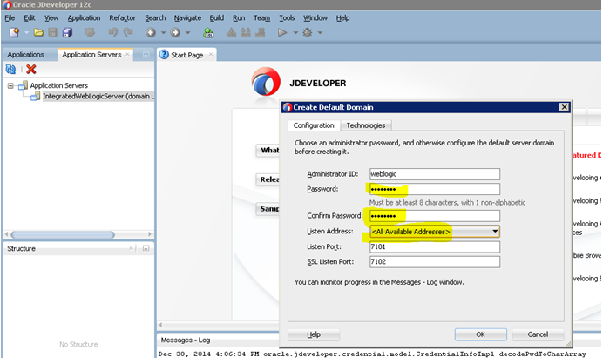Select the Application Servers root tree label

[59, 85]
